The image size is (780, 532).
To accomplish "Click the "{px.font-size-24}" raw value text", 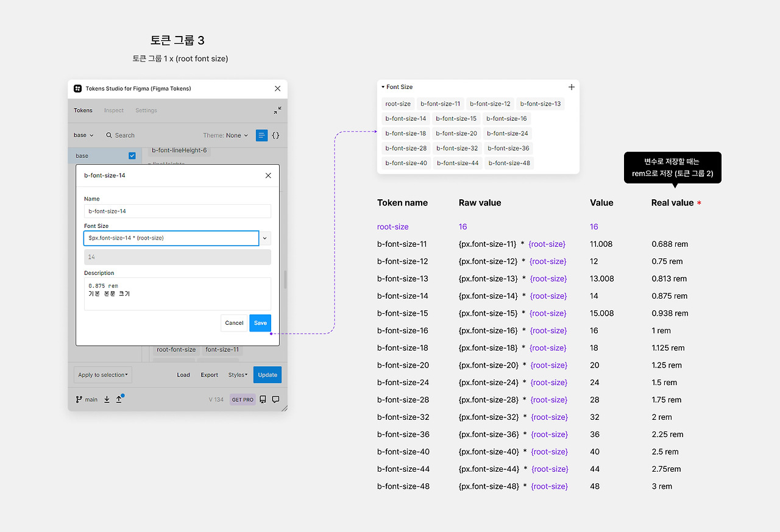I will [x=489, y=383].
